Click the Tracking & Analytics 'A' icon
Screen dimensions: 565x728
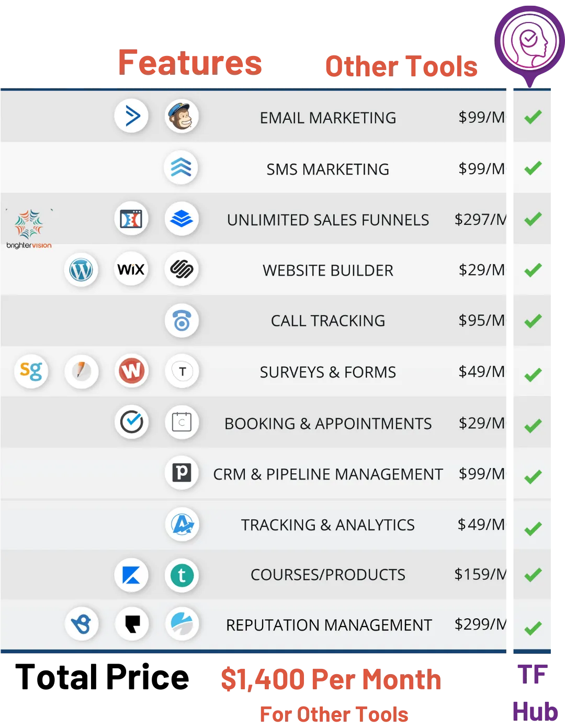point(182,524)
